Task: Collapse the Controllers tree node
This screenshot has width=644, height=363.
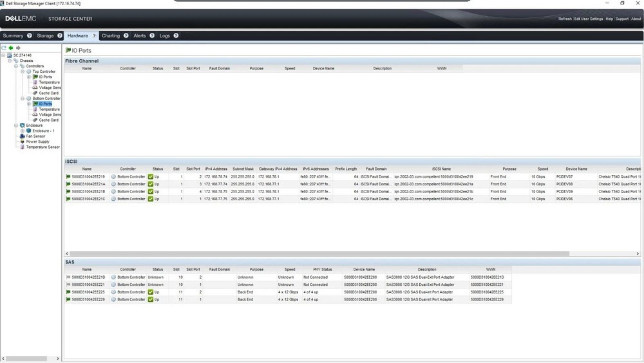Action: [x=16, y=66]
